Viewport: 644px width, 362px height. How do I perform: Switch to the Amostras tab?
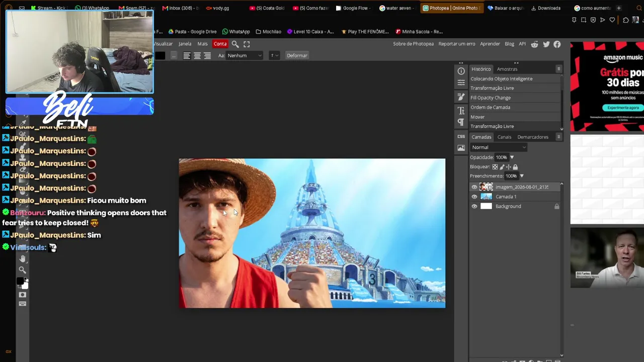click(507, 69)
